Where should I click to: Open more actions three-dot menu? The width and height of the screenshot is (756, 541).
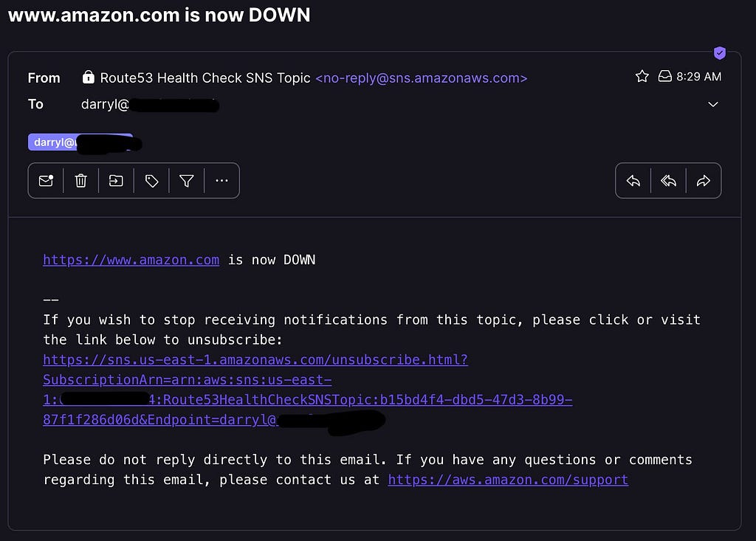pyautogui.click(x=221, y=181)
